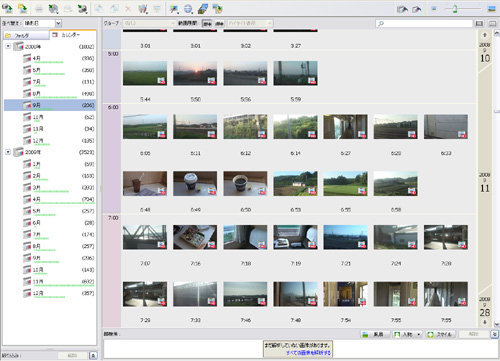This screenshot has height=361, width=500.
Task: Click the large thumbnail size icon
Action: (492, 9)
